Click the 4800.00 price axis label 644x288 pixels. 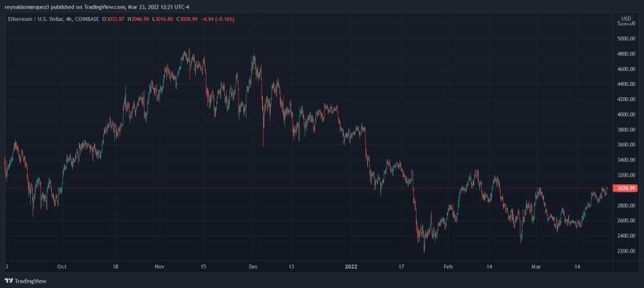626,54
